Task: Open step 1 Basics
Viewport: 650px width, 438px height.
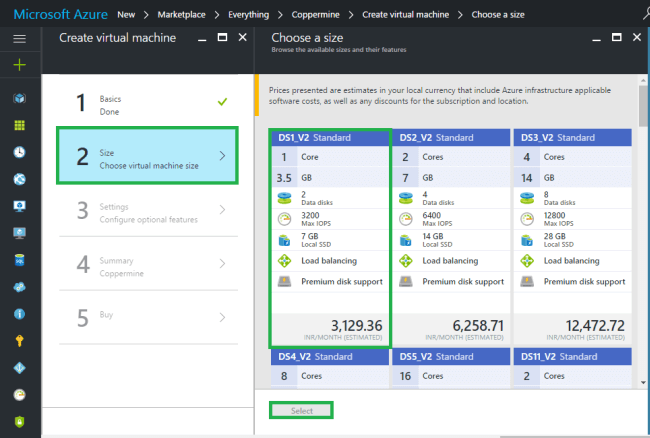Action: tap(148, 102)
